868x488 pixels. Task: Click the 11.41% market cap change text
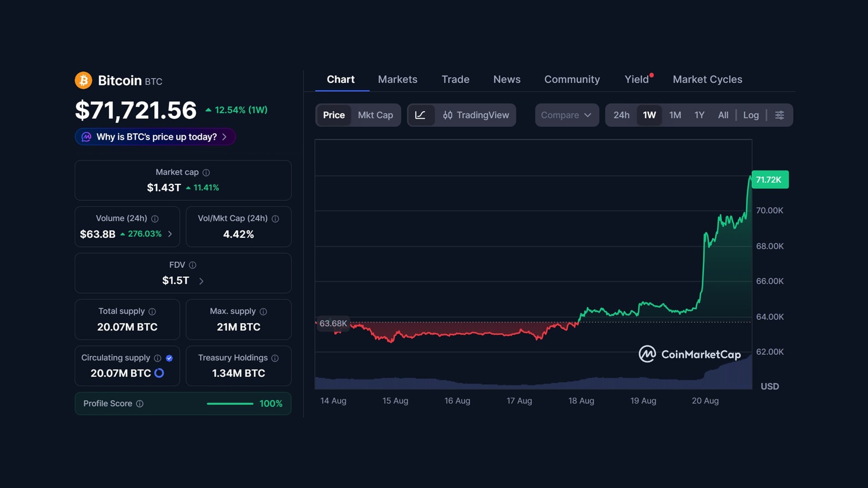tap(206, 188)
